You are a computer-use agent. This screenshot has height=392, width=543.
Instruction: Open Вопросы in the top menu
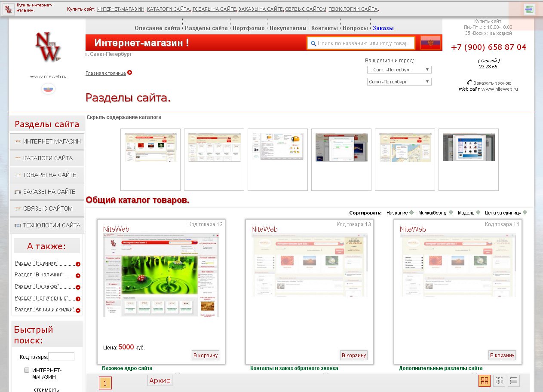pos(355,28)
